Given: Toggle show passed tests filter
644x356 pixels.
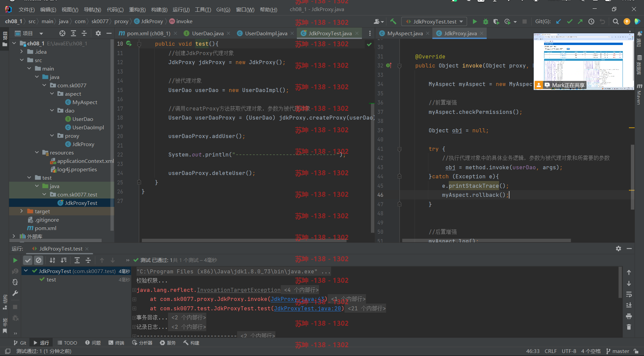Looking at the screenshot, I should (x=28, y=260).
